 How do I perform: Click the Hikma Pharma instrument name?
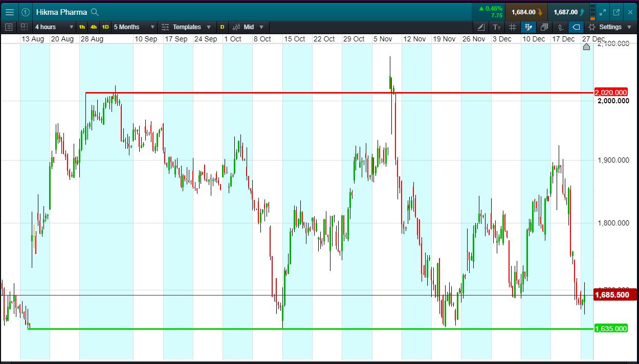(x=61, y=12)
